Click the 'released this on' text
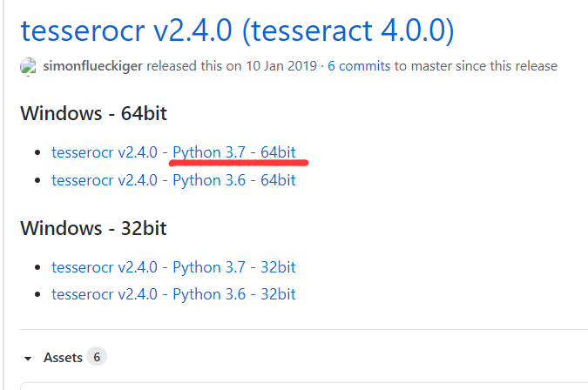Viewport: 588px width, 390px height. click(x=194, y=66)
